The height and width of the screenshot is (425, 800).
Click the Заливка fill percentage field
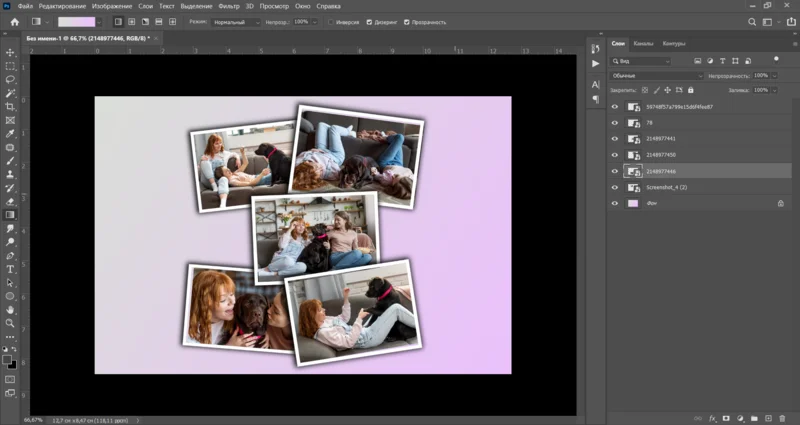point(759,89)
